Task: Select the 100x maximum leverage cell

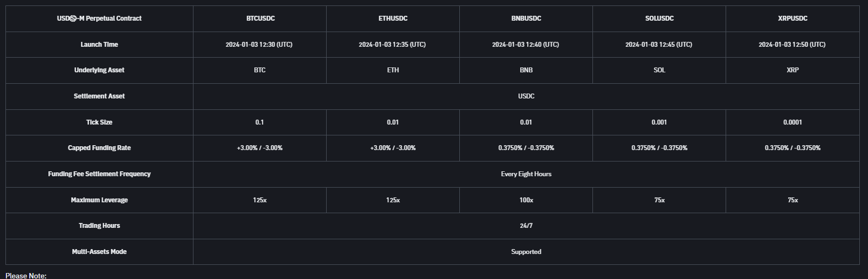Action: [x=526, y=200]
